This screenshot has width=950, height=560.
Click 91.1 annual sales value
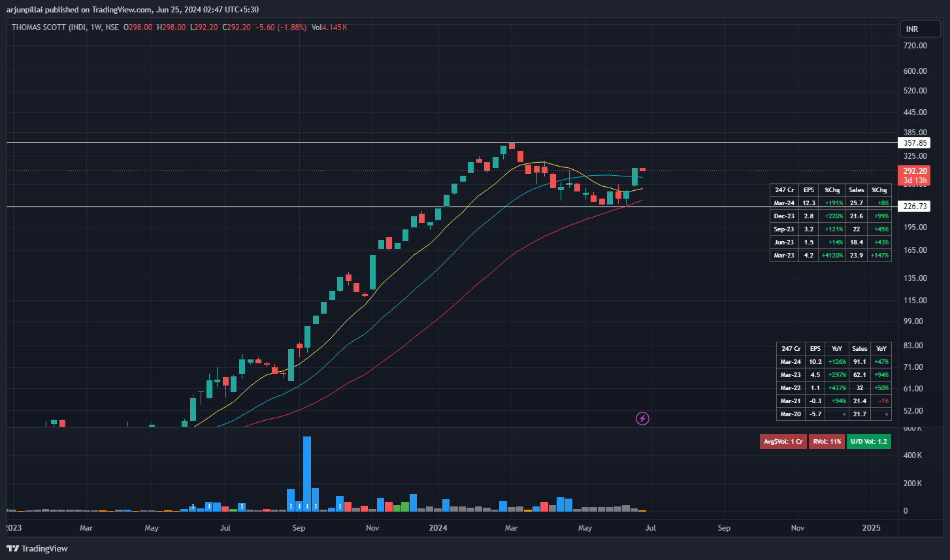tap(860, 361)
